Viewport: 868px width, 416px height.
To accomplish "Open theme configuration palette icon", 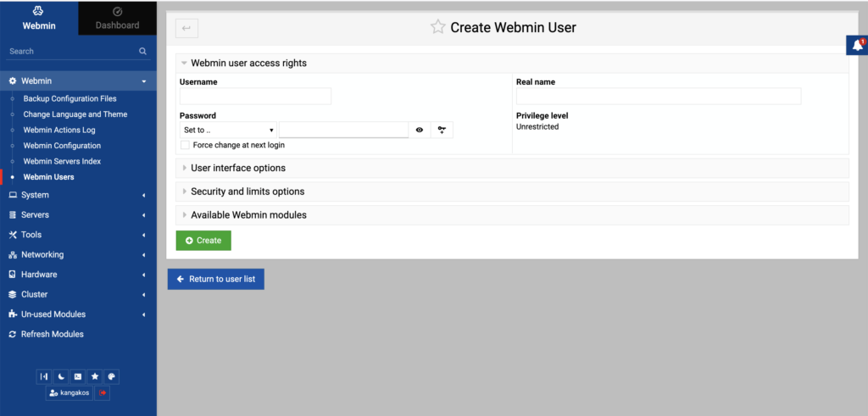I will coord(111,377).
